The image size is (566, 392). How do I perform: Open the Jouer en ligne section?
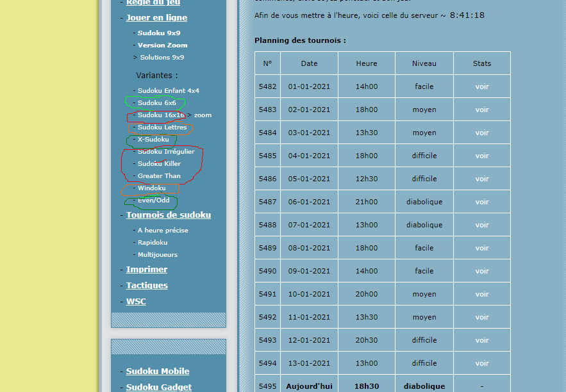[x=156, y=18]
